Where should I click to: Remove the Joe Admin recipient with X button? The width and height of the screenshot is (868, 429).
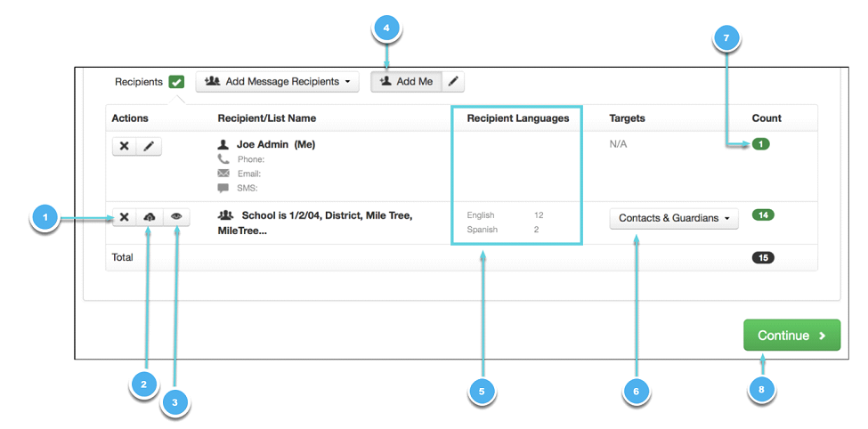[125, 147]
